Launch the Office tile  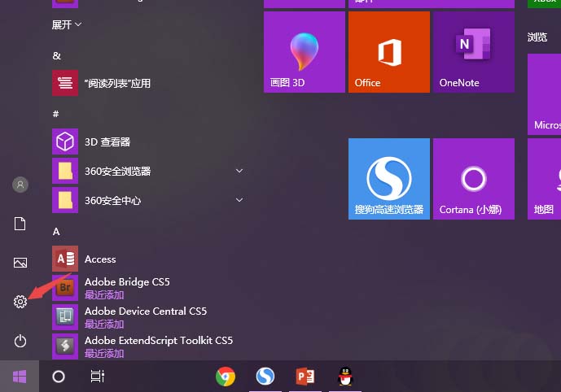point(389,52)
